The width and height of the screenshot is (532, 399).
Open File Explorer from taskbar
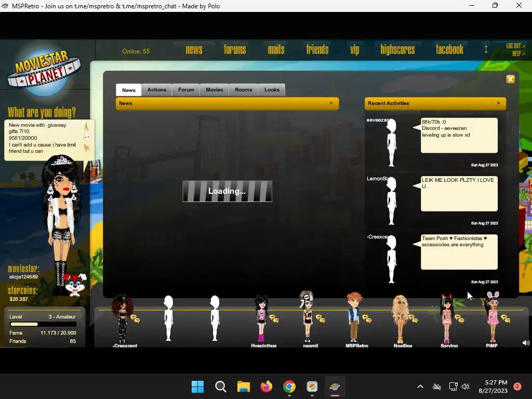243,387
